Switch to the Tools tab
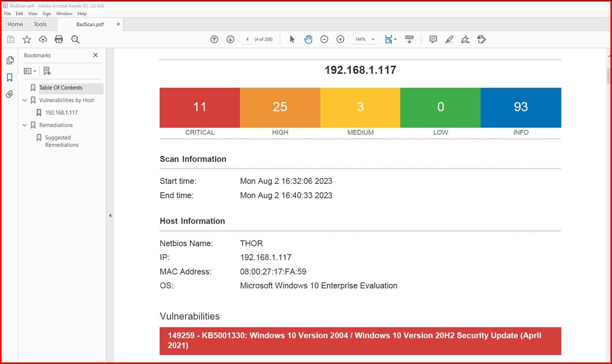Image resolution: width=612 pixels, height=364 pixels. (x=40, y=24)
